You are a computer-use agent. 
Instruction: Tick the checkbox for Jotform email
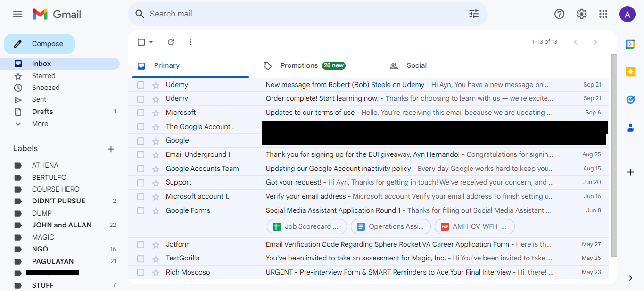(x=140, y=244)
